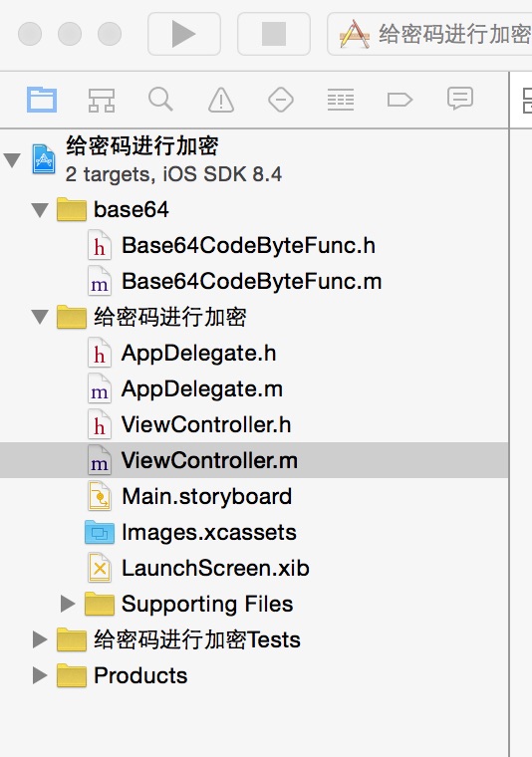Screen dimensions: 532x757
Task: Open the Project navigator folder icon
Action: click(x=42, y=100)
